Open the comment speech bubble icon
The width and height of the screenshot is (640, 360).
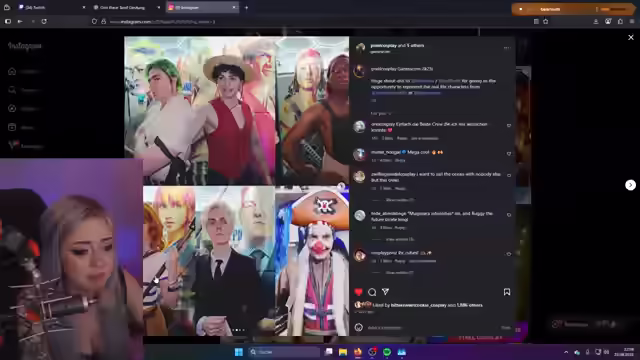pyautogui.click(x=372, y=292)
